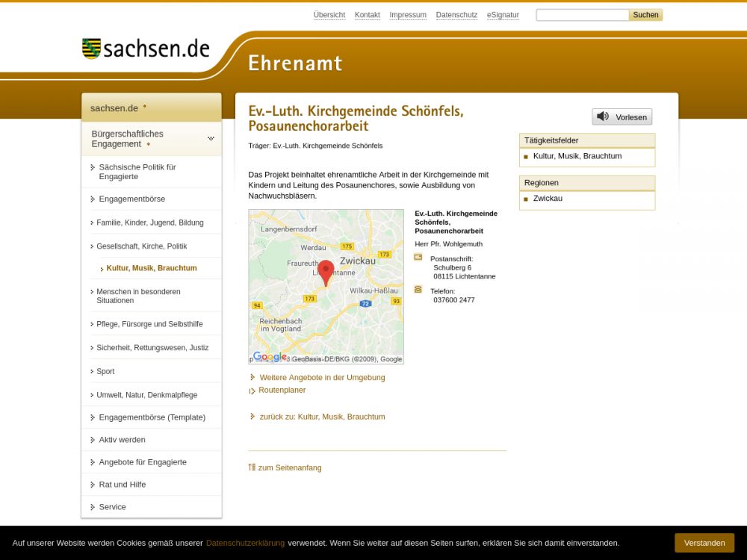Click the postal envelope icon by Postanschrift
Viewport: 747px width, 560px height.
[x=418, y=258]
